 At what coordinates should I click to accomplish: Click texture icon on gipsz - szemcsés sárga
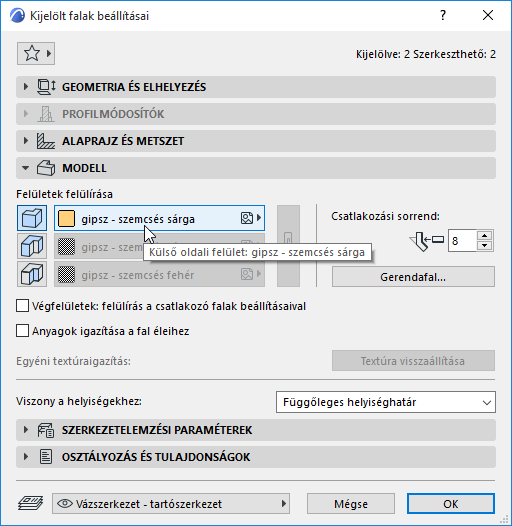[x=247, y=218]
